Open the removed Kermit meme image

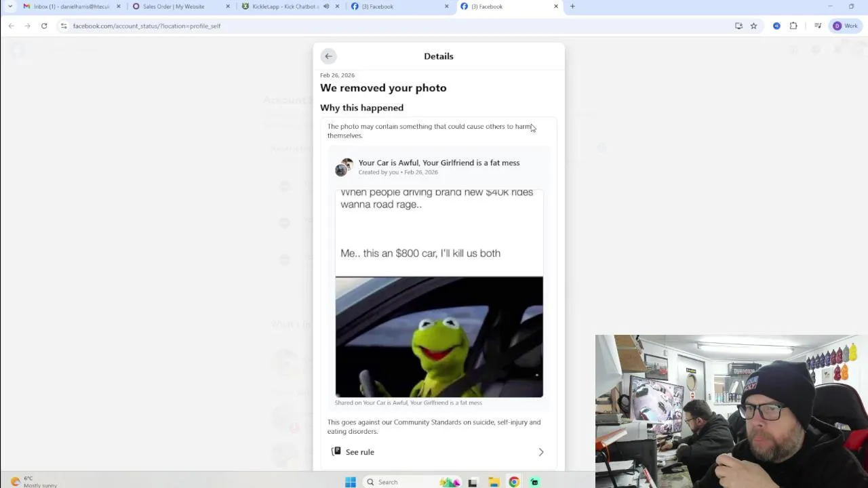(439, 293)
